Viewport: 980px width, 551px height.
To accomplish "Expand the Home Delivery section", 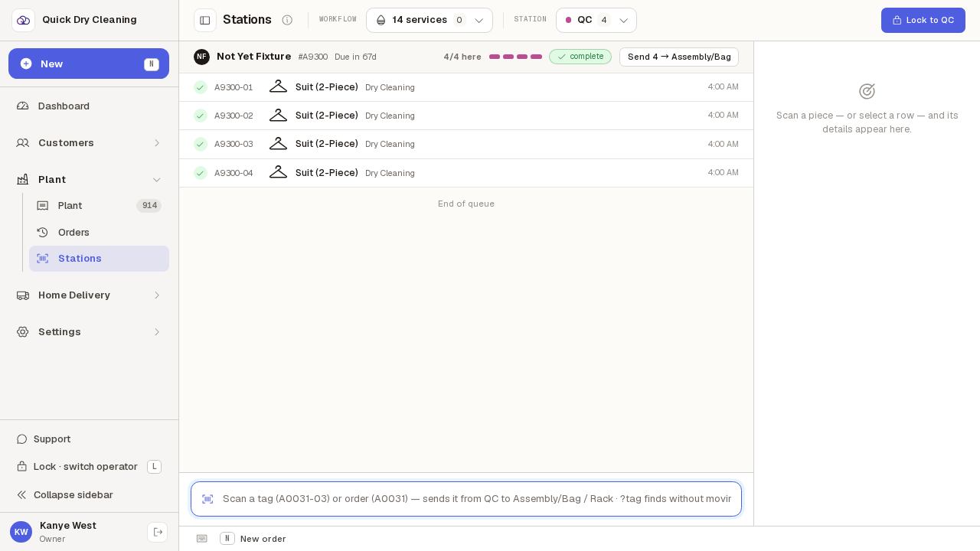I will click(x=89, y=295).
